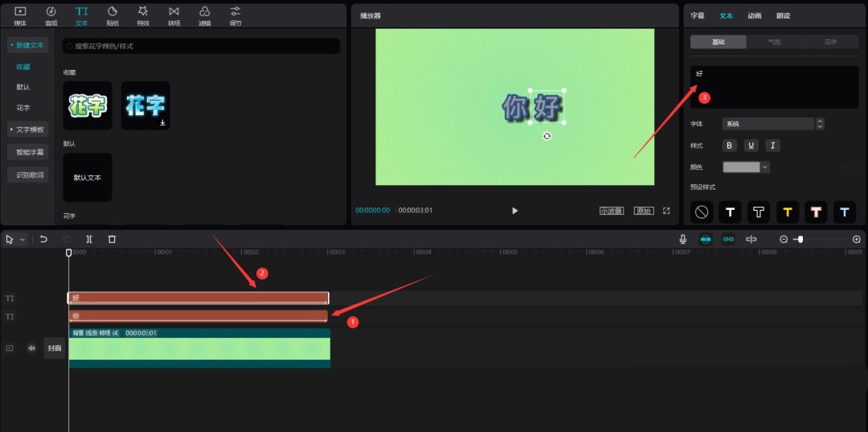Click the split clip tool in timeline toolbar
The height and width of the screenshot is (432, 868).
coord(89,239)
